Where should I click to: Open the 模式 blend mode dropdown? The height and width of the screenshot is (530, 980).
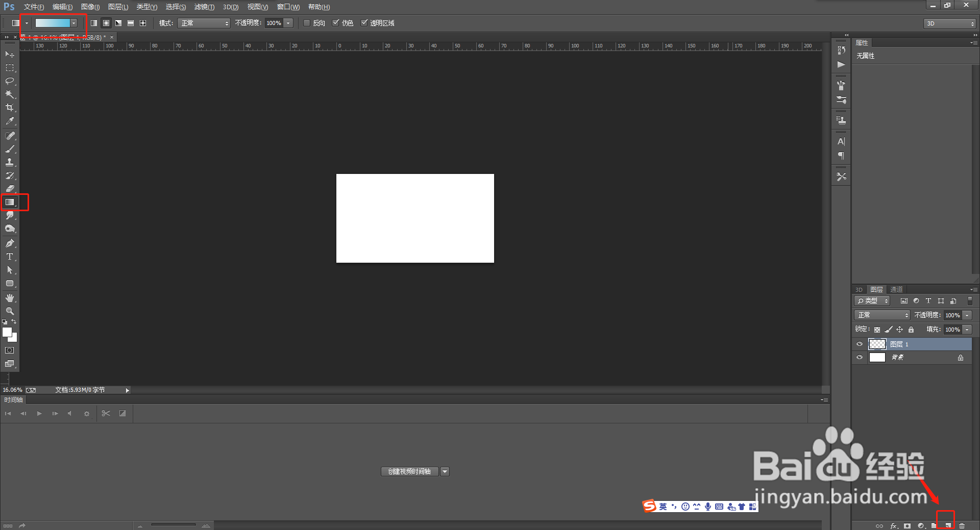coord(204,23)
